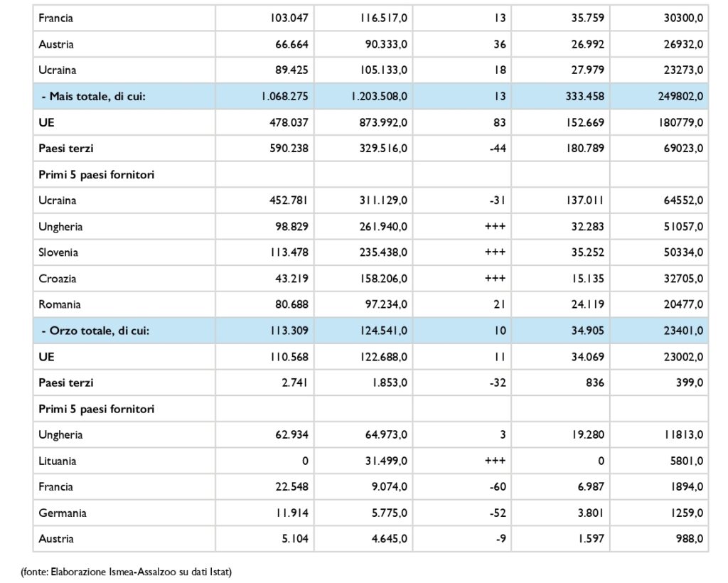Click the value 1.203.508,0

pyautogui.click(x=379, y=97)
